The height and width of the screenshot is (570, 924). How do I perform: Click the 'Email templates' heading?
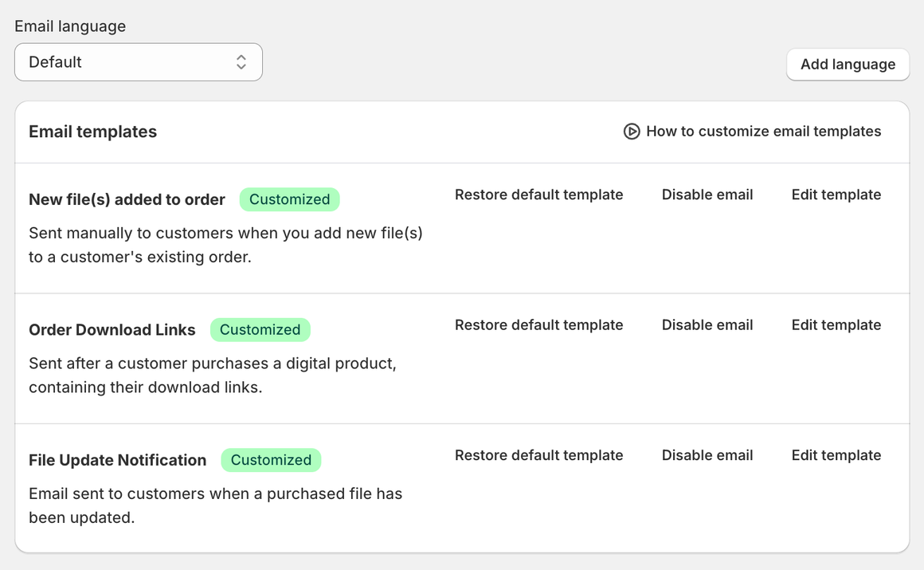[x=92, y=132]
